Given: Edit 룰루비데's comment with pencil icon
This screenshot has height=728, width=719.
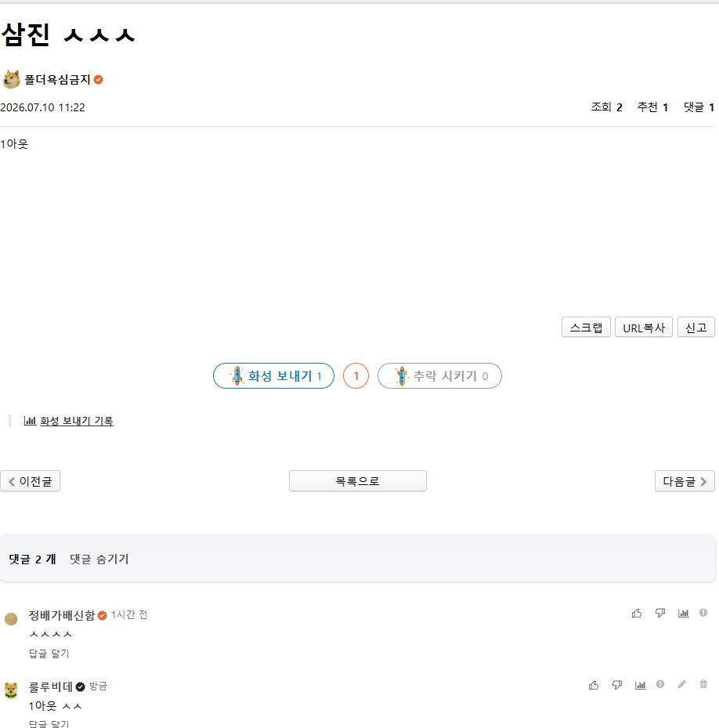Looking at the screenshot, I should point(682,684).
